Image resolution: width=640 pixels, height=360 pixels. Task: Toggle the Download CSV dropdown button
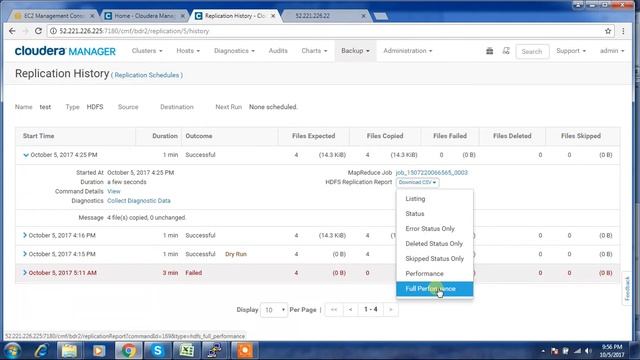(x=417, y=182)
